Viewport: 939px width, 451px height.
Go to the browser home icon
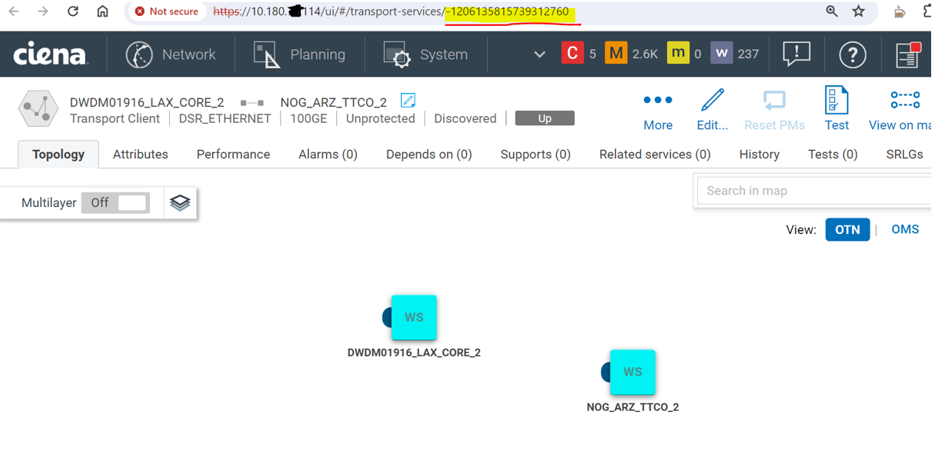pos(102,11)
